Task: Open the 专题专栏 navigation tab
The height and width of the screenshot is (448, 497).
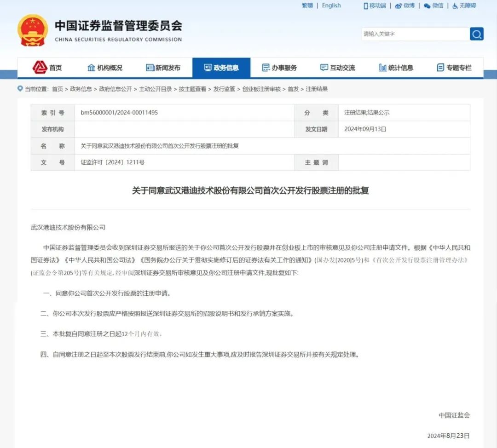Action: pyautogui.click(x=454, y=68)
